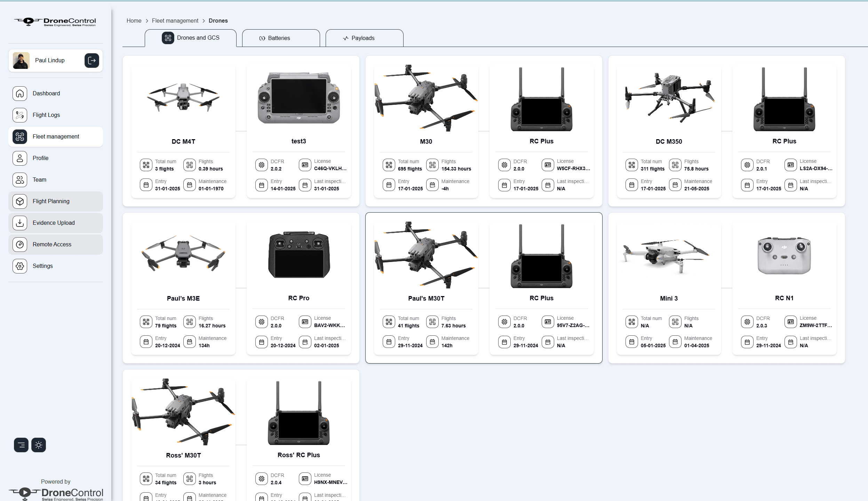The width and height of the screenshot is (868, 501).
Task: Click the Team people icon
Action: point(20,180)
